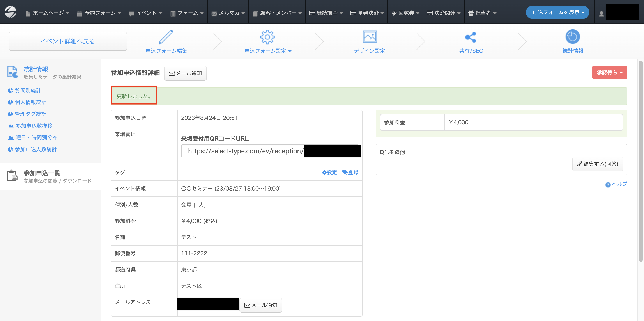Open the 承認待ち status dropdown
Viewport: 644px width, 321px height.
click(x=609, y=73)
